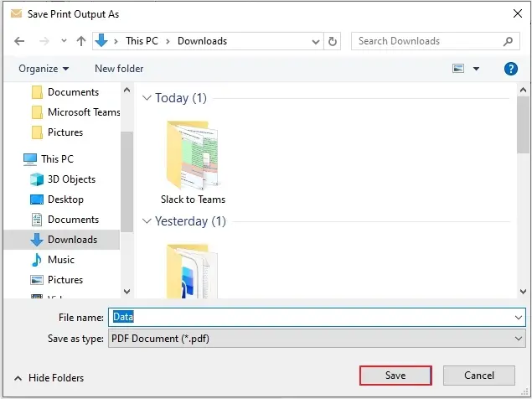Click file list scroll up arrow
The width and height of the screenshot is (532, 399).
pyautogui.click(x=523, y=90)
